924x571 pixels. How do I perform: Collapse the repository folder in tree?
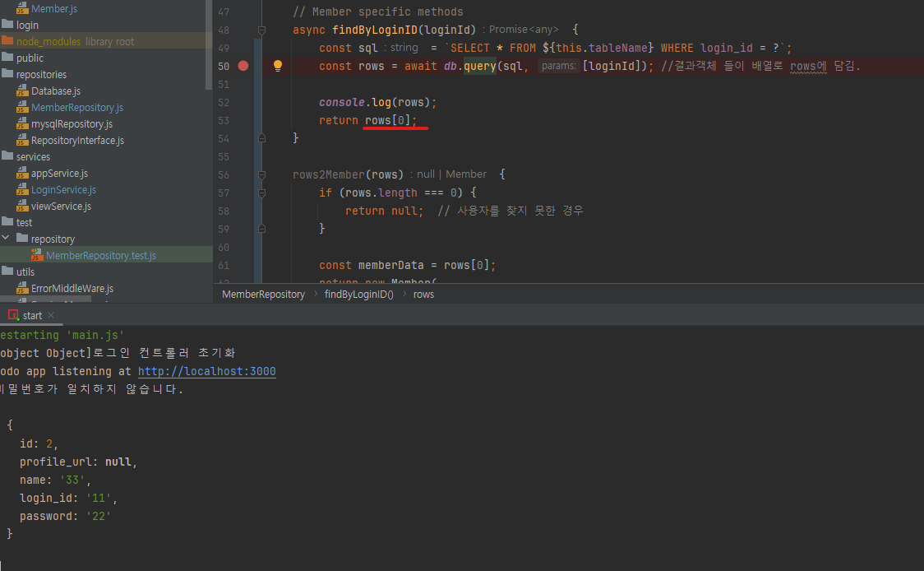[x=6, y=238]
